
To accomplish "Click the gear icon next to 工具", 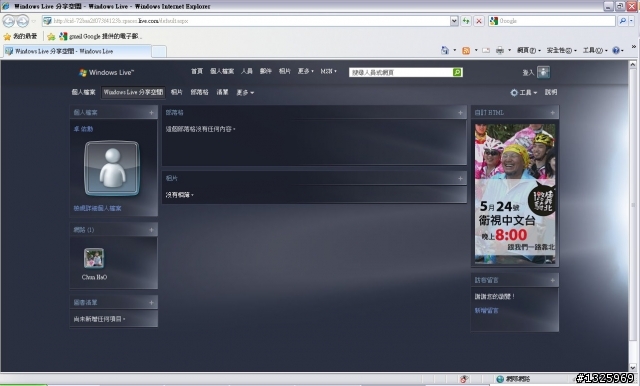I will [514, 93].
